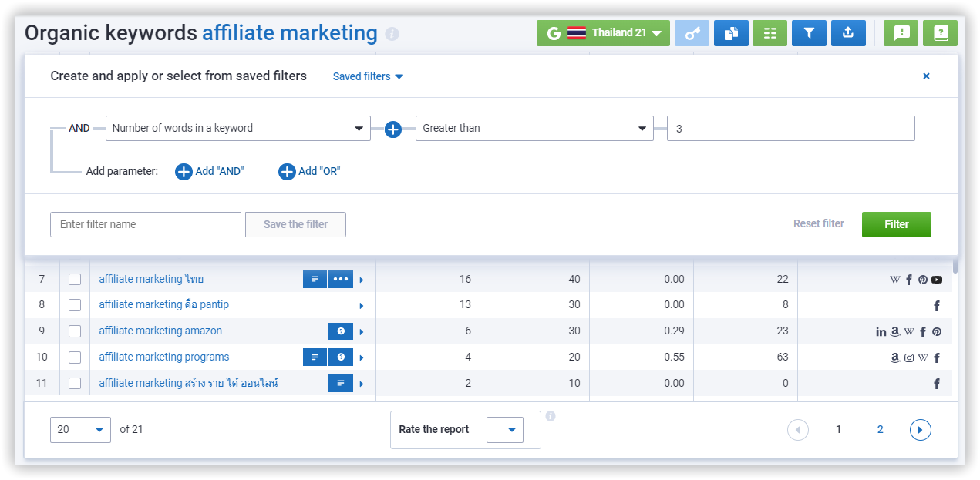Click the Add "OR" parameter button
Viewport: 980px width, 480px height.
tap(309, 171)
